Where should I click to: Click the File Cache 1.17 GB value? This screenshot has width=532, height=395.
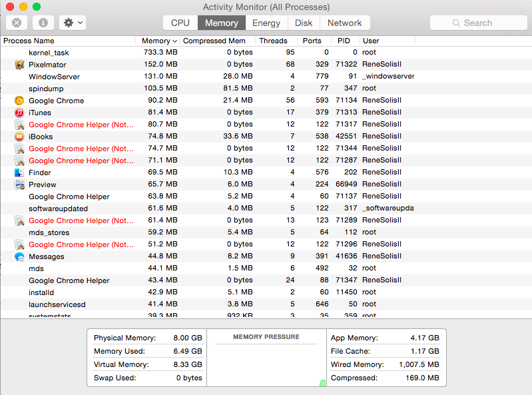click(x=425, y=351)
